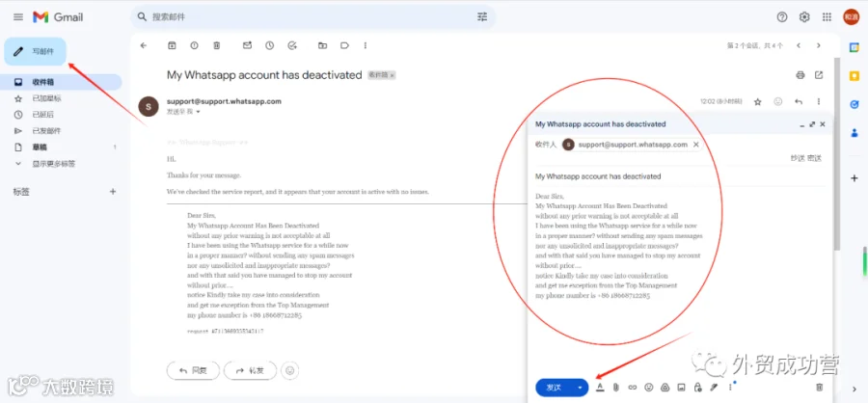Viewport: 868px width, 403px height.
Task: Click the emoji reaction button beside 转发
Action: [289, 371]
